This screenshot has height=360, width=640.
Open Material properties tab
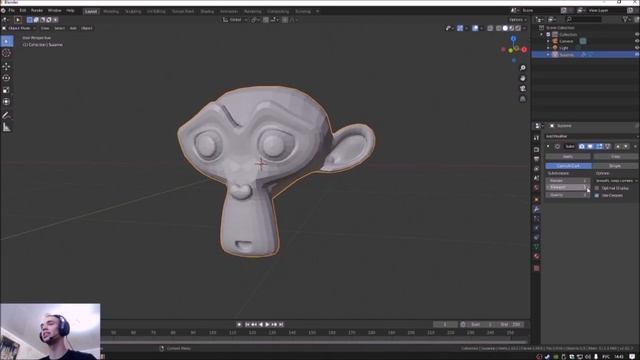pyautogui.click(x=536, y=256)
